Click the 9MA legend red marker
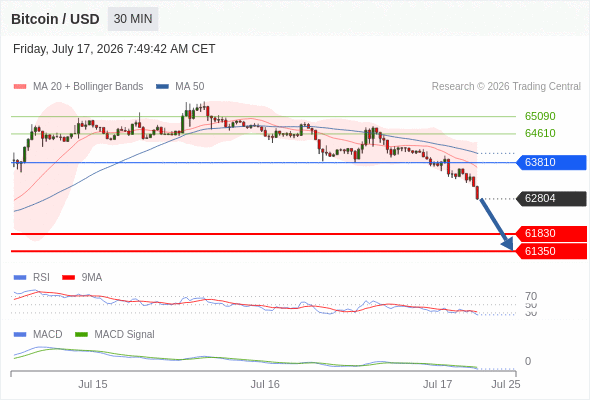This screenshot has width=590, height=400. coord(68,278)
